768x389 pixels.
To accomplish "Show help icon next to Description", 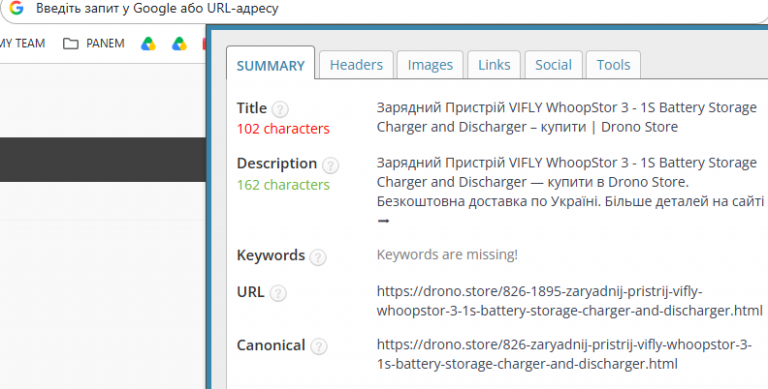I will click(x=330, y=165).
